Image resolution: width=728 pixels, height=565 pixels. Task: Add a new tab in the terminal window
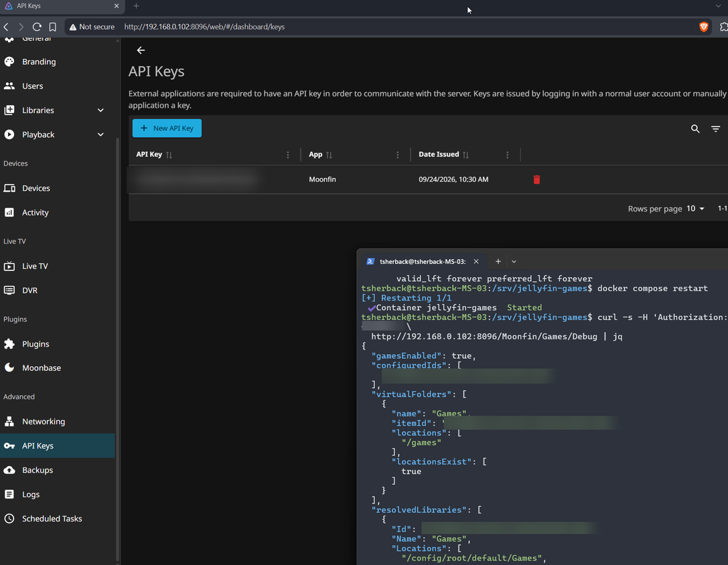498,262
